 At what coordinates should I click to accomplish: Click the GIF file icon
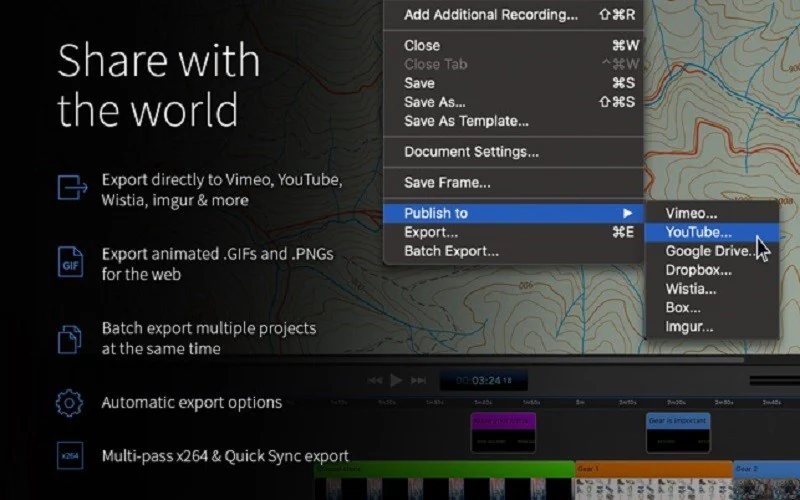(70, 262)
